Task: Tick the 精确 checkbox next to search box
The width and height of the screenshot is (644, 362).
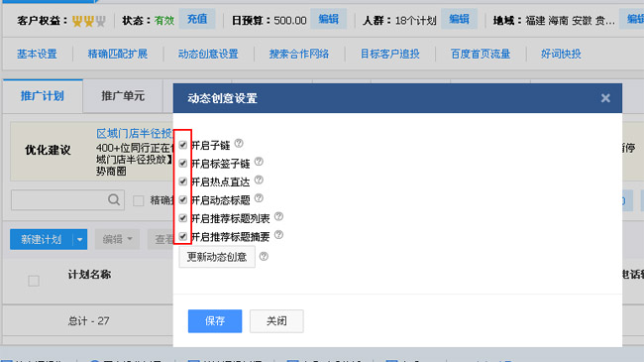Action: point(139,200)
